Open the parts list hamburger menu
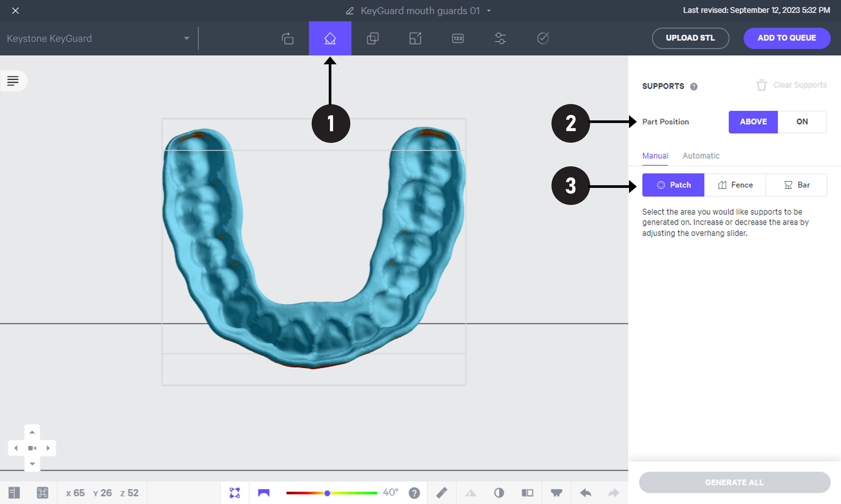This screenshot has height=504, width=841. pos(13,81)
